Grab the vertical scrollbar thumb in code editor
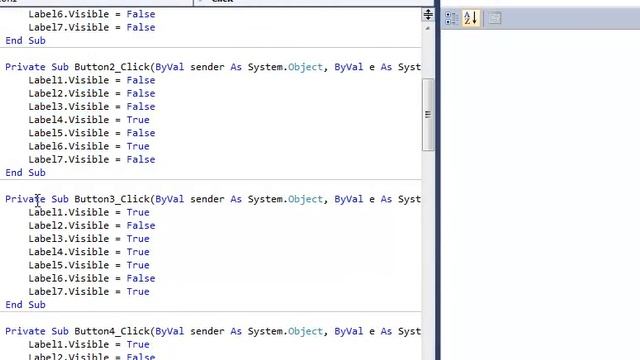Image resolution: width=640 pixels, height=360 pixels. tap(428, 115)
